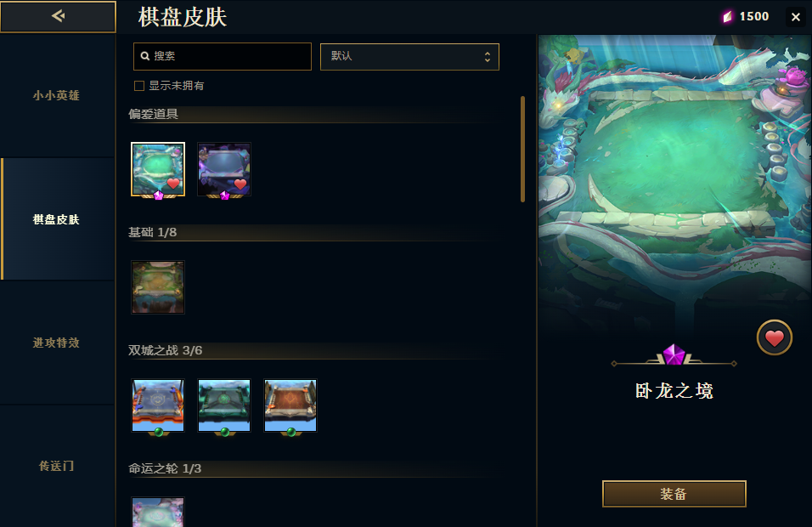This screenshot has height=527, width=812.
Task: Click the purple rarity gem above 卧龙之境
Action: [674, 354]
